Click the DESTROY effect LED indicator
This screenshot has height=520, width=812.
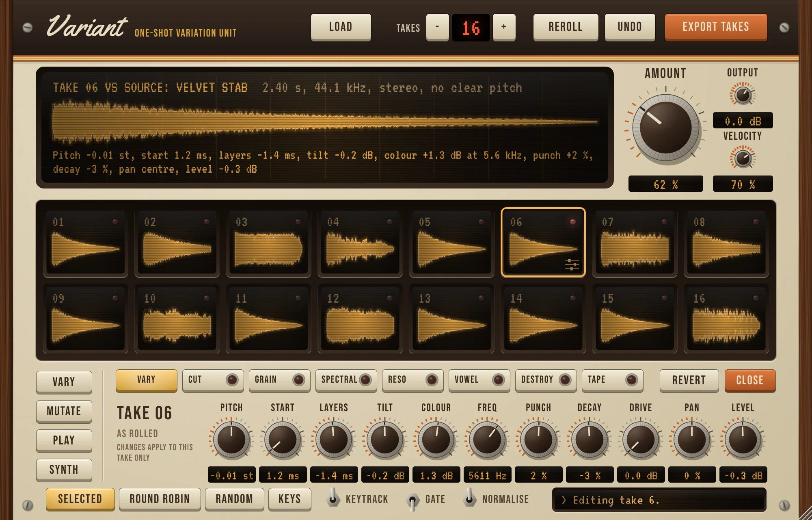point(565,380)
